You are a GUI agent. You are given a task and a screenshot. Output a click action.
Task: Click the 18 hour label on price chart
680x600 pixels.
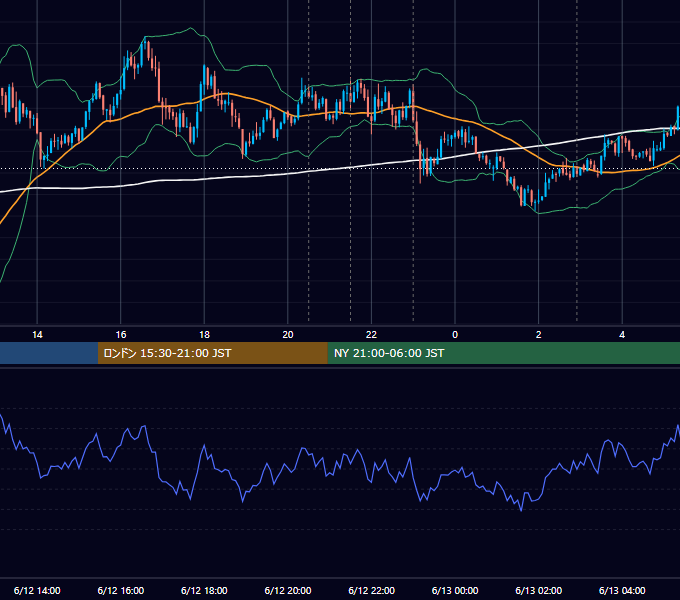pyautogui.click(x=204, y=335)
